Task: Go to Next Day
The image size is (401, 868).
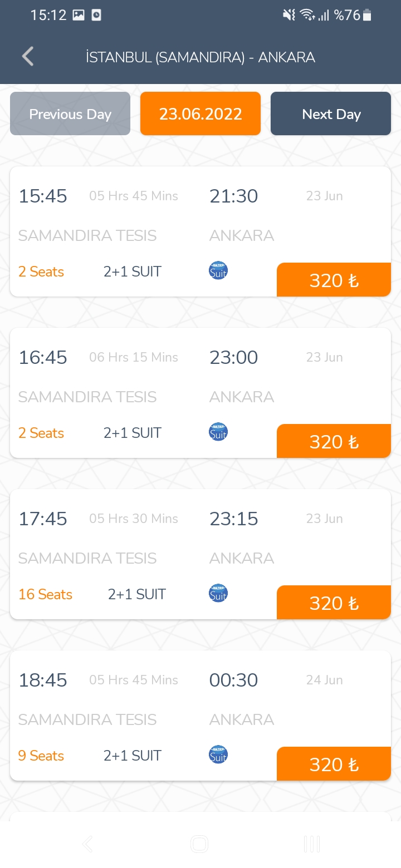Action: (331, 114)
